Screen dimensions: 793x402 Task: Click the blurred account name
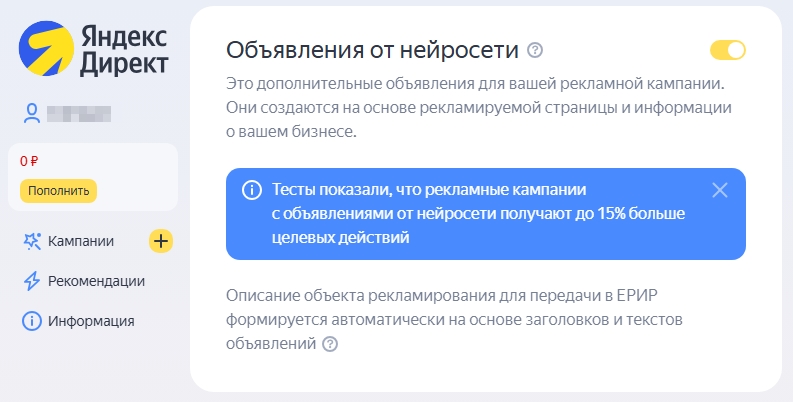pos(79,114)
